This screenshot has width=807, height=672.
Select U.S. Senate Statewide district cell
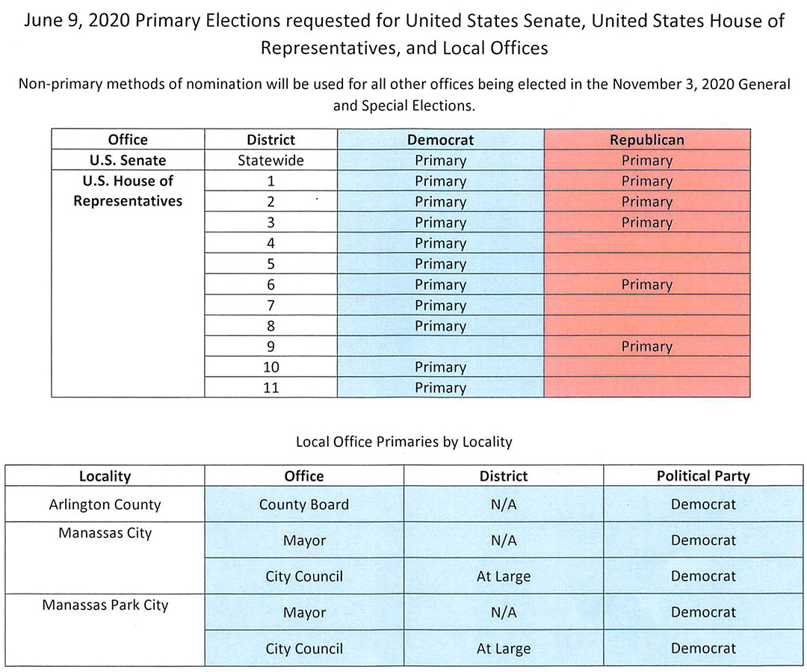click(x=270, y=160)
